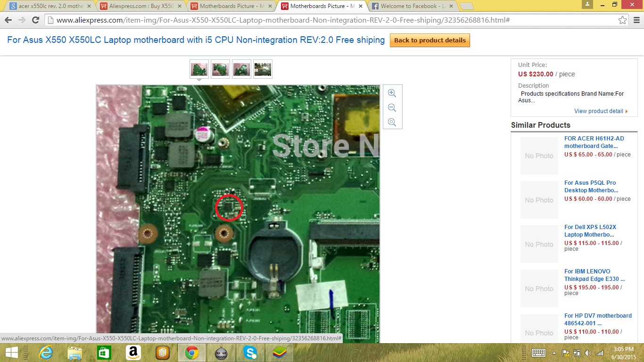Open BlueStacks from the taskbar

(280, 353)
